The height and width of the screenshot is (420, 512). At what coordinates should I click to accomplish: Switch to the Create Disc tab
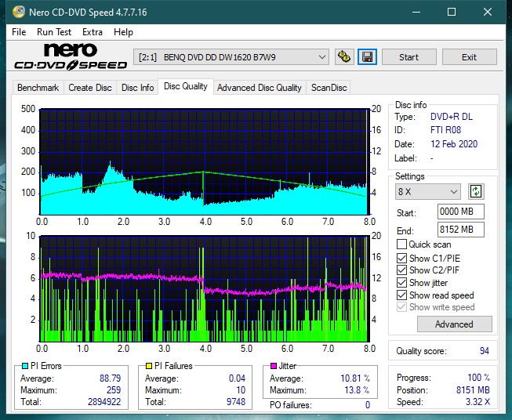pyautogui.click(x=90, y=88)
